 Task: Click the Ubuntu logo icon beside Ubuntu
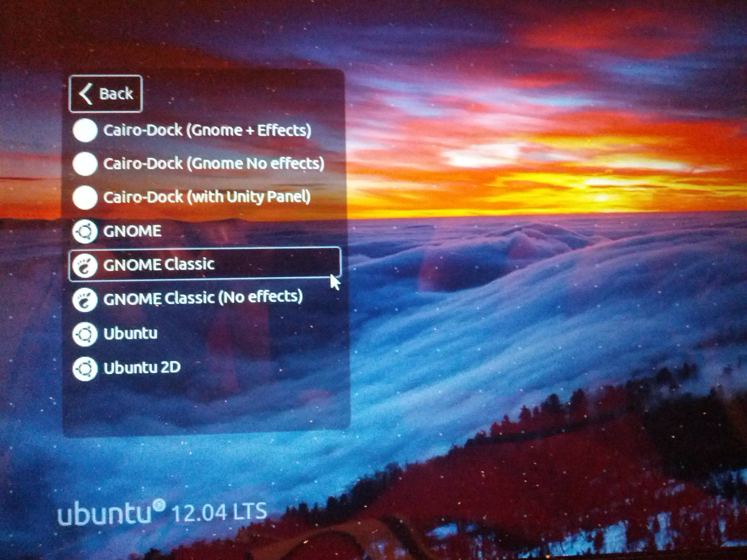pos(85,334)
